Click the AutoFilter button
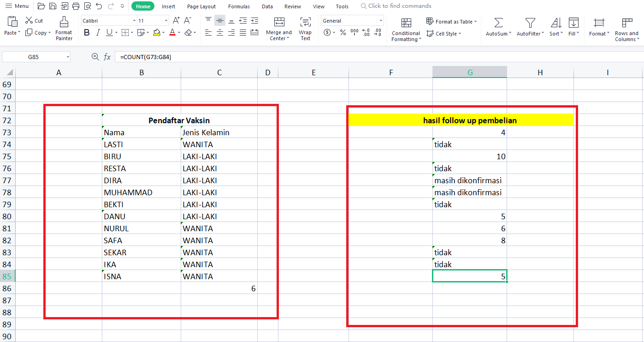Screen dimensions: 644x342 pyautogui.click(x=530, y=28)
